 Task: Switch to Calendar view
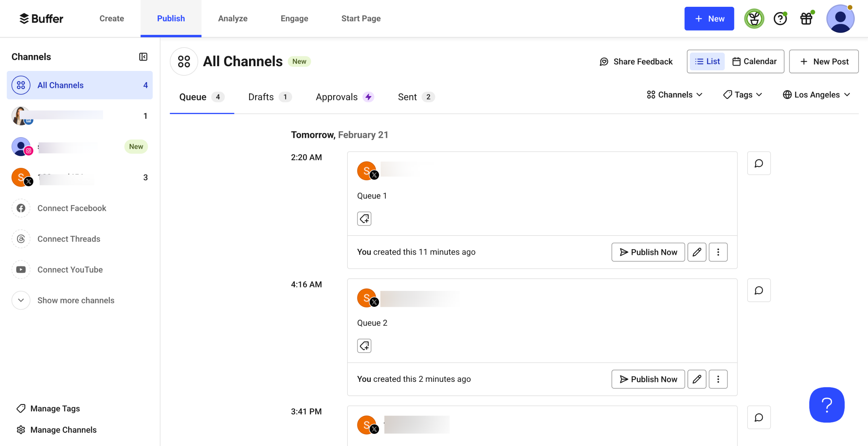[754, 61]
